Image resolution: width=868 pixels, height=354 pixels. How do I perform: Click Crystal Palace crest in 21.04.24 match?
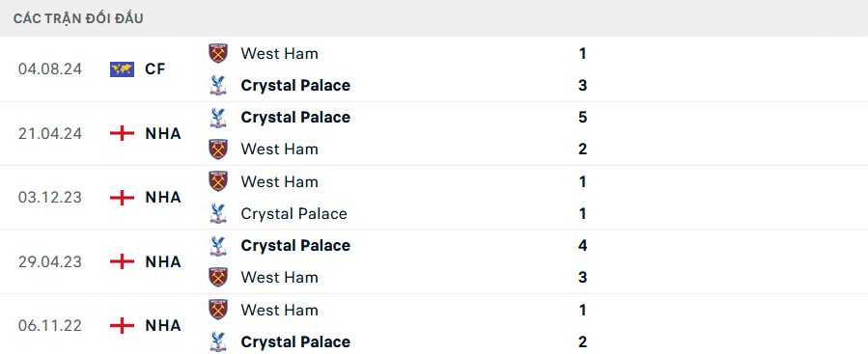click(218, 118)
